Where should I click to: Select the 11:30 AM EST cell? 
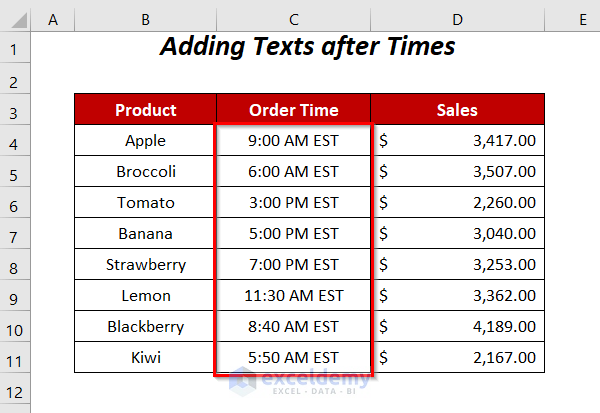point(293,296)
